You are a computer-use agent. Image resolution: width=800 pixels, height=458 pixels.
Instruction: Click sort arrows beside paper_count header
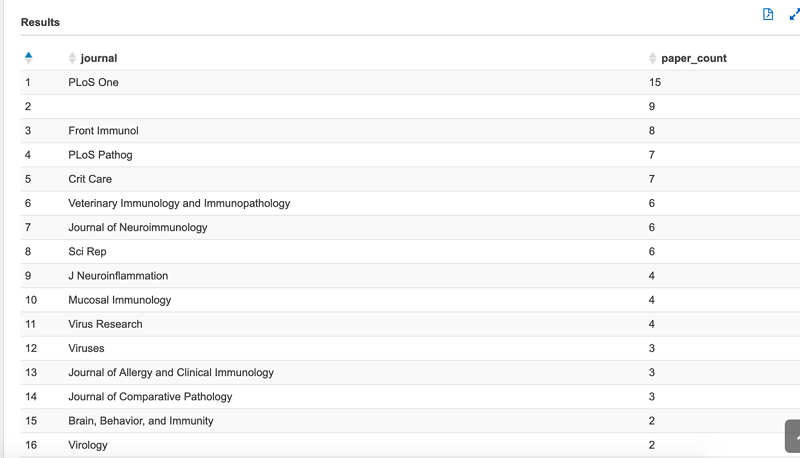pos(653,58)
